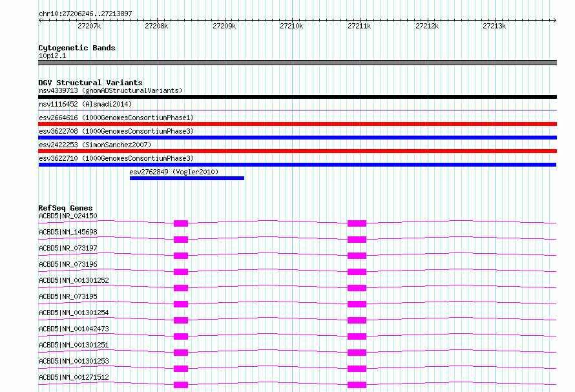
Task: Click the left exon of NM_001271512
Action: tap(181, 385)
